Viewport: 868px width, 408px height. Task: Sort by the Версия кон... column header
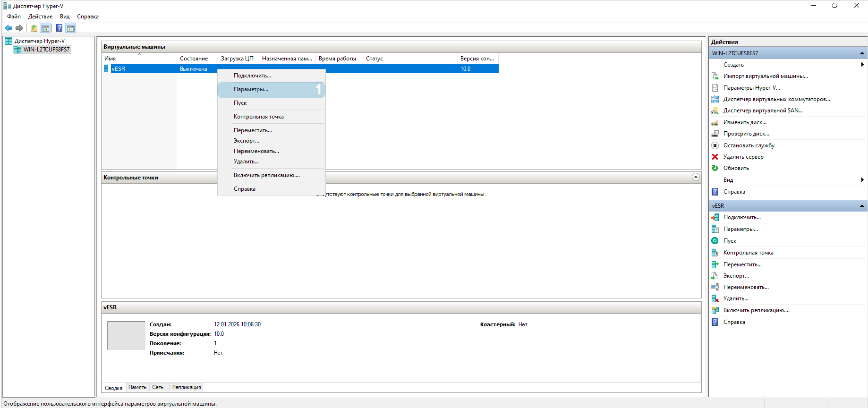point(478,59)
